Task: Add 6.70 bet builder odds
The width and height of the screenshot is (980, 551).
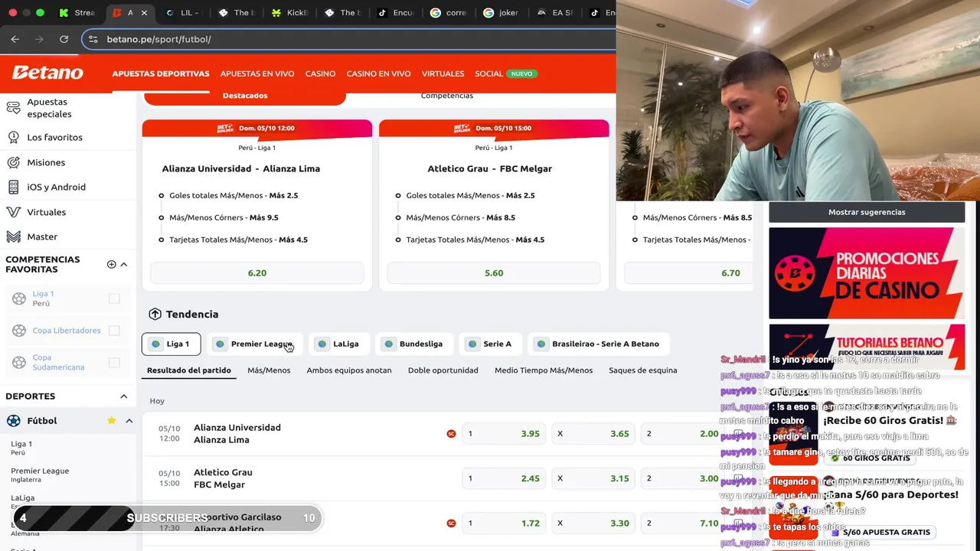Action: point(689,273)
